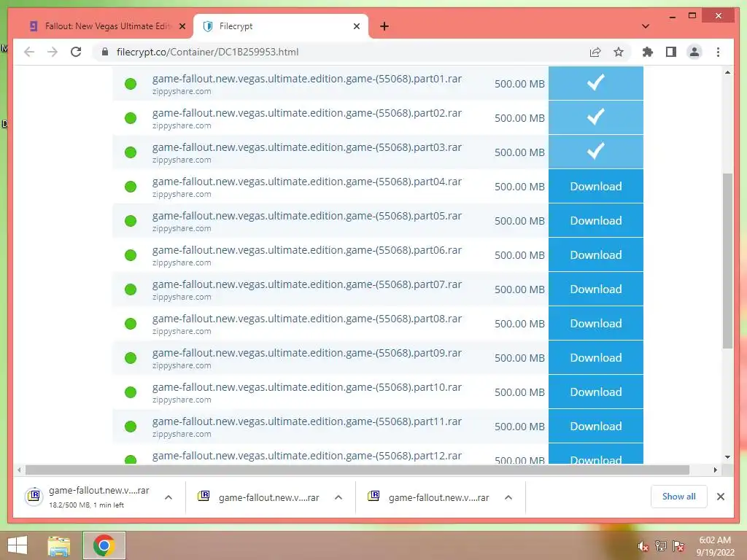Download part10.rar
747x560 pixels.
[595, 392]
